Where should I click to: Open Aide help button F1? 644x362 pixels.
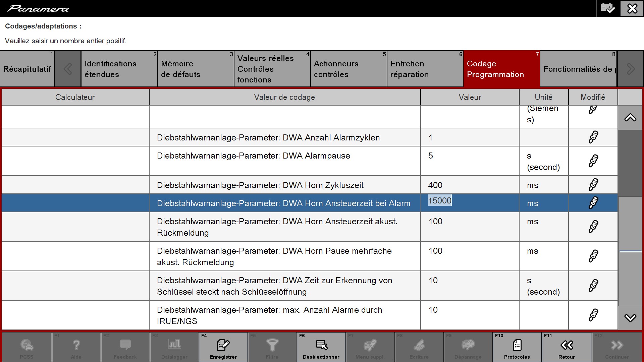click(x=76, y=347)
